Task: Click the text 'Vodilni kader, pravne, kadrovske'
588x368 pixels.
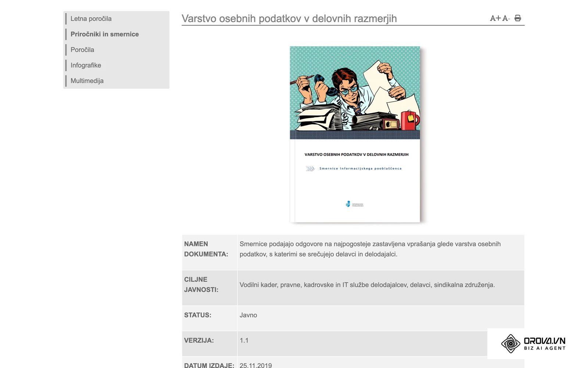Action: tap(367, 285)
